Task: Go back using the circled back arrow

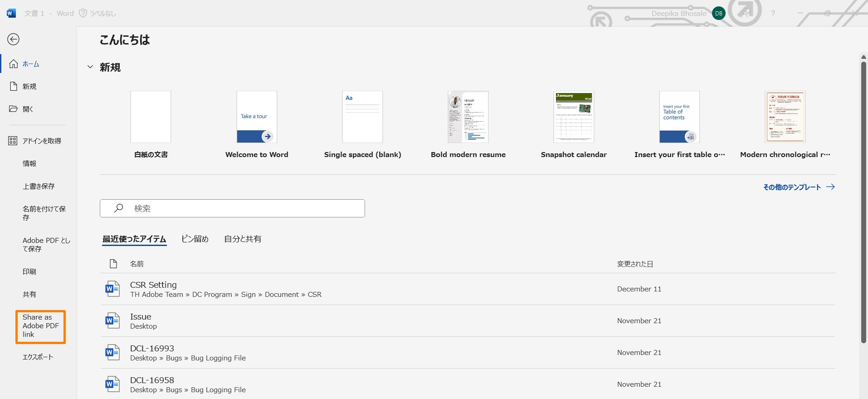Action: click(13, 39)
